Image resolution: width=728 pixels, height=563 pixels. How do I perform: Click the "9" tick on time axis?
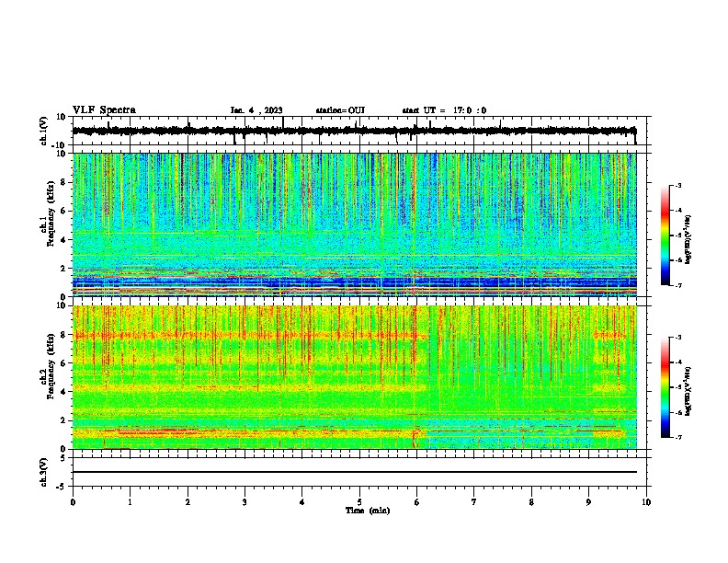[588, 502]
